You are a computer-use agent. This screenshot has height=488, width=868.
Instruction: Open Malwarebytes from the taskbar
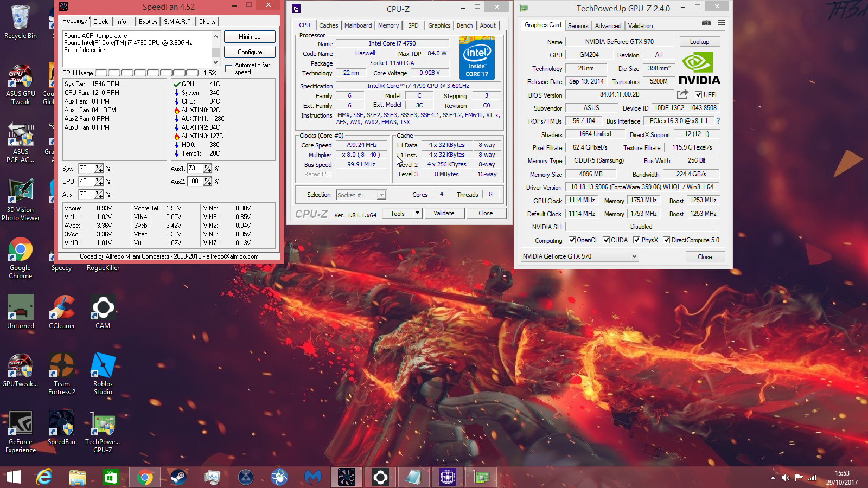click(313, 477)
